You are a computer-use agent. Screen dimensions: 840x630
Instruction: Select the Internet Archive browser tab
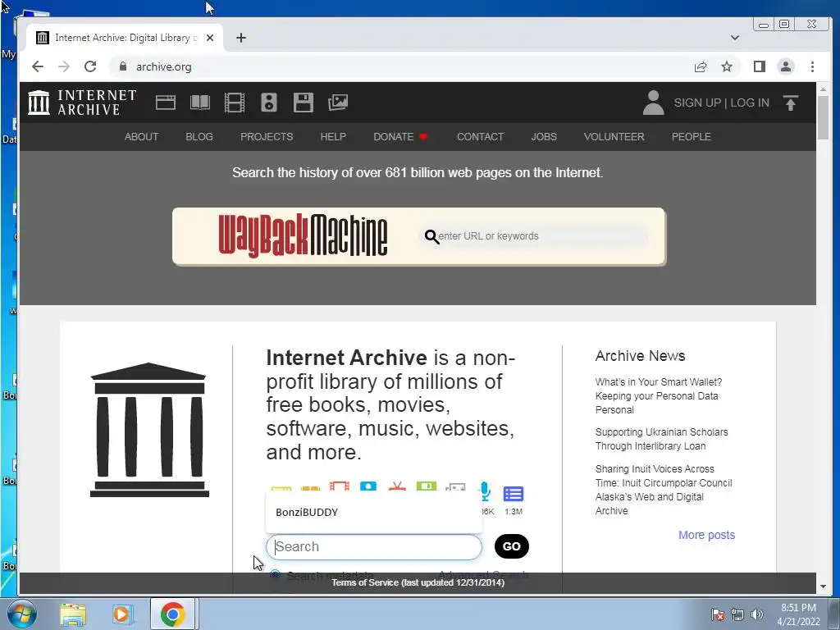(125, 38)
